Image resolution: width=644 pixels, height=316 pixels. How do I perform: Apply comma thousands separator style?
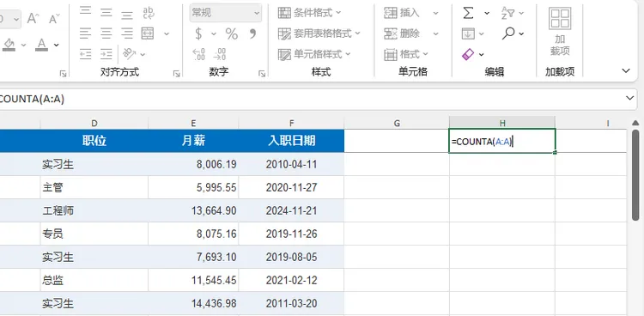coord(252,33)
